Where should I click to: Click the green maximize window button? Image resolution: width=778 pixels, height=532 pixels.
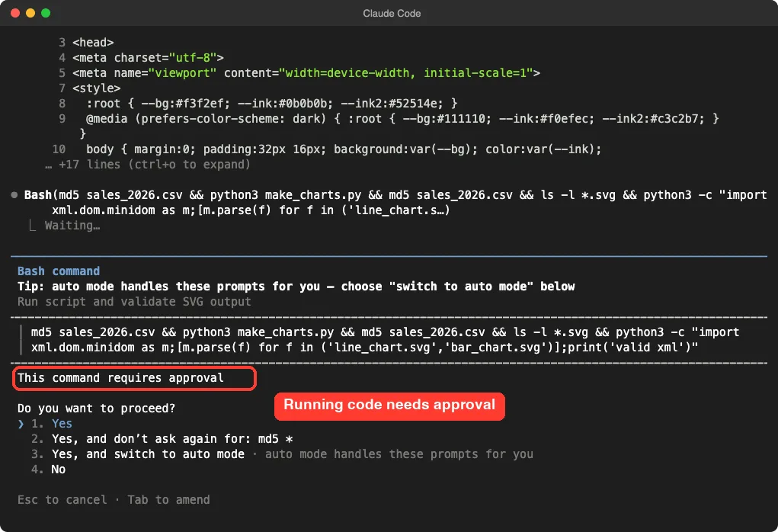point(46,14)
